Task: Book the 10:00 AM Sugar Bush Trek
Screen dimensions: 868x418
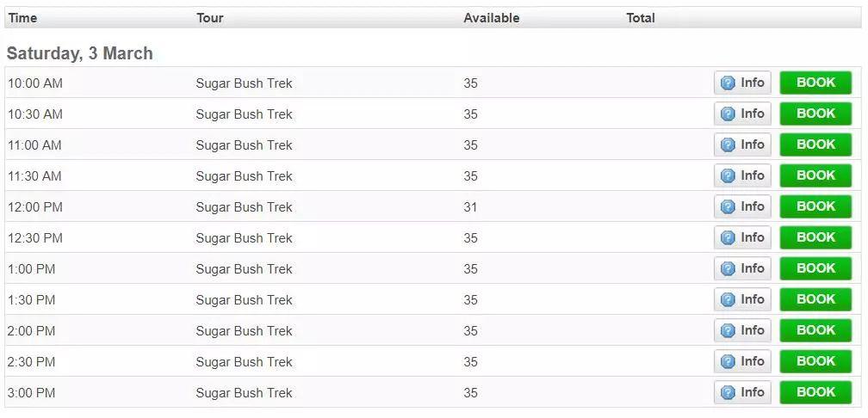Action: click(x=815, y=83)
